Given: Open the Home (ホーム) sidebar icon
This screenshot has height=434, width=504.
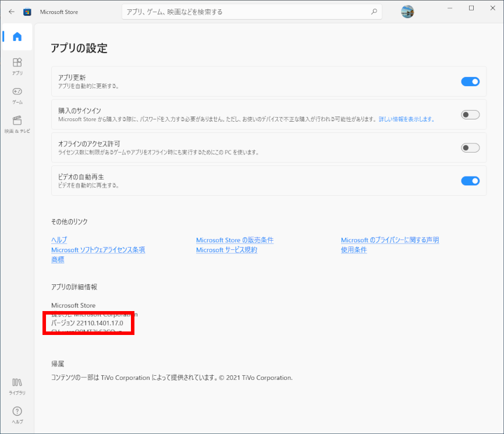Looking at the screenshot, I should click(17, 37).
